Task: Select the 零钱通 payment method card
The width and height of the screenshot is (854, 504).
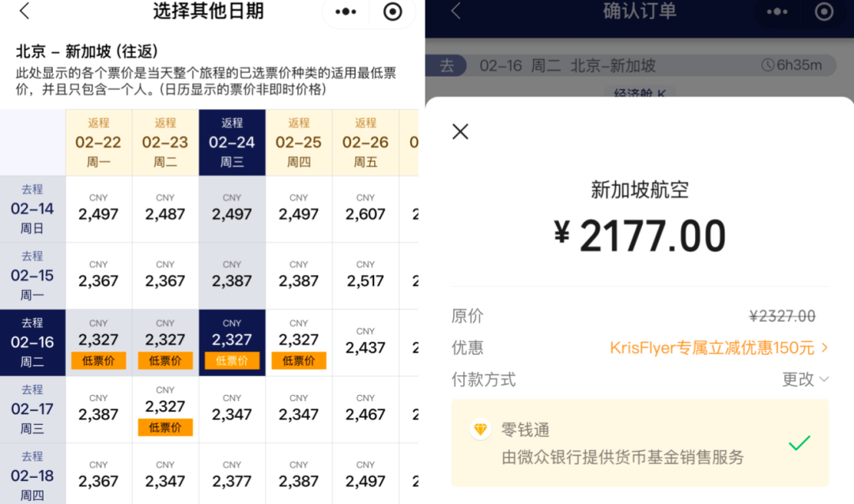Action: pyautogui.click(x=640, y=442)
